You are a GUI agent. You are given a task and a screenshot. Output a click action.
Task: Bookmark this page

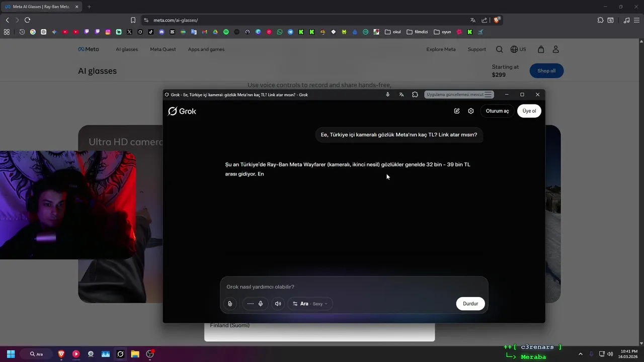(133, 20)
